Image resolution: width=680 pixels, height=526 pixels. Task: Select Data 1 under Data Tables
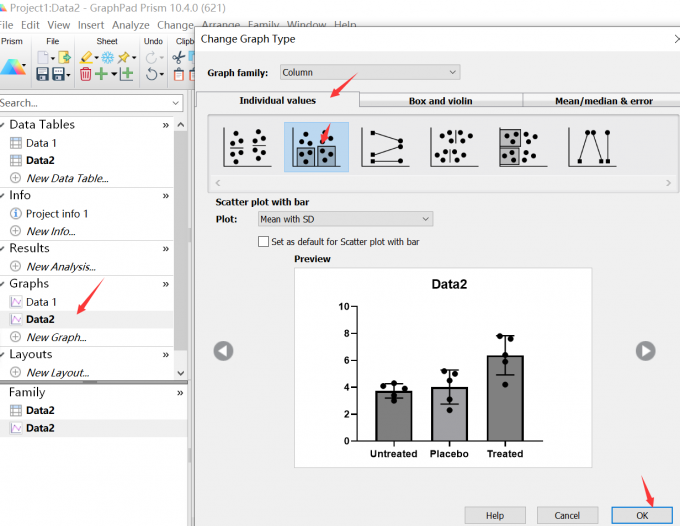(x=41, y=143)
